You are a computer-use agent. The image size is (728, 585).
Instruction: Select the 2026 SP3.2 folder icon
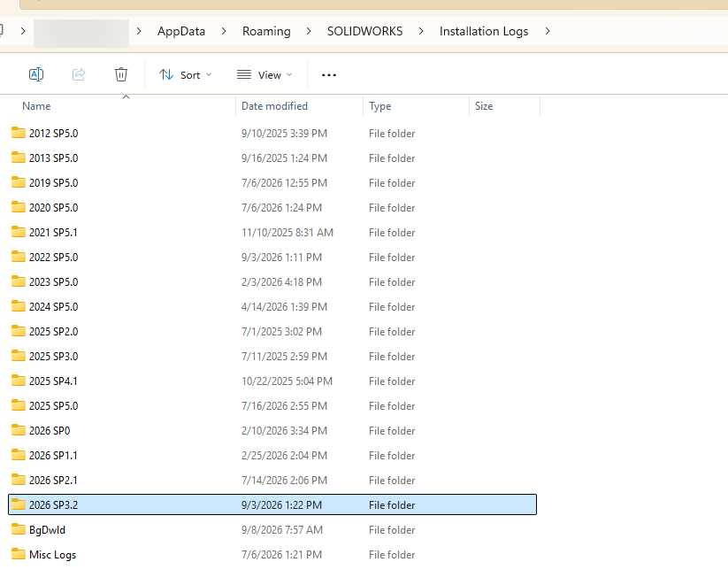(19, 504)
